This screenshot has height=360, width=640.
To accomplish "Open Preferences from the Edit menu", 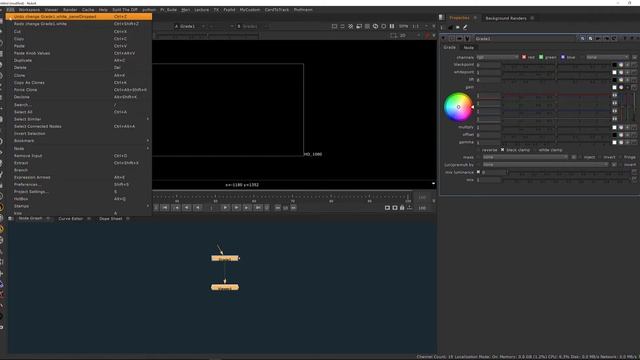I will (78, 184).
